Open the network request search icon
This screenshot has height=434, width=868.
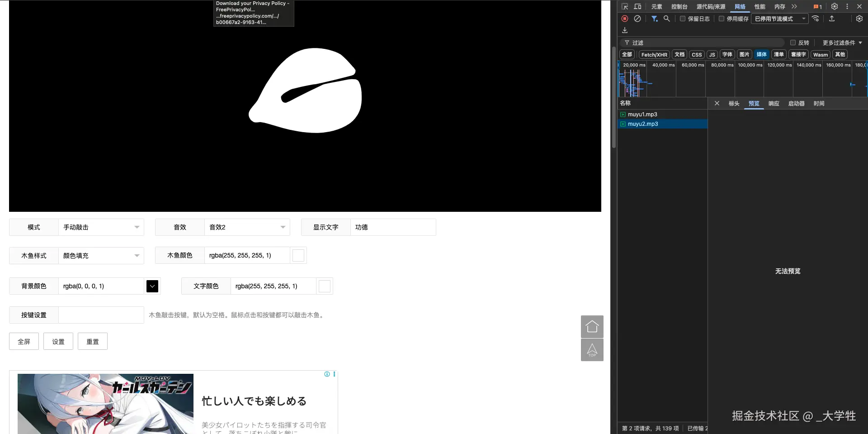pyautogui.click(x=667, y=19)
